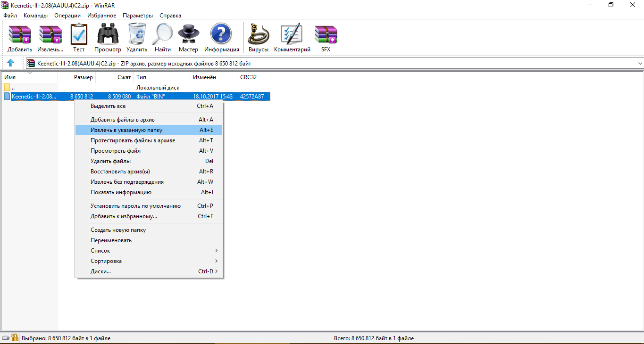644x344 pixels.
Task: Sort by the Сжат column header
Action: coord(115,77)
